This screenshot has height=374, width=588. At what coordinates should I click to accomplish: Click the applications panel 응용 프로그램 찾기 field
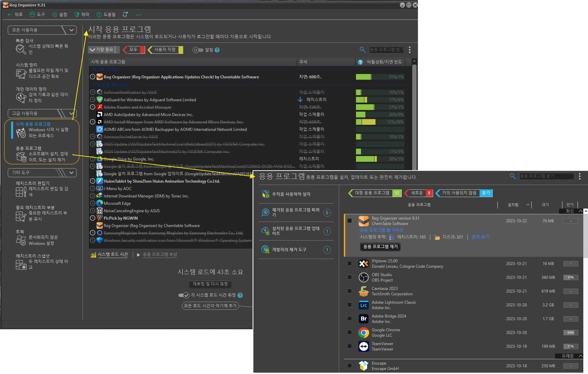click(547, 176)
